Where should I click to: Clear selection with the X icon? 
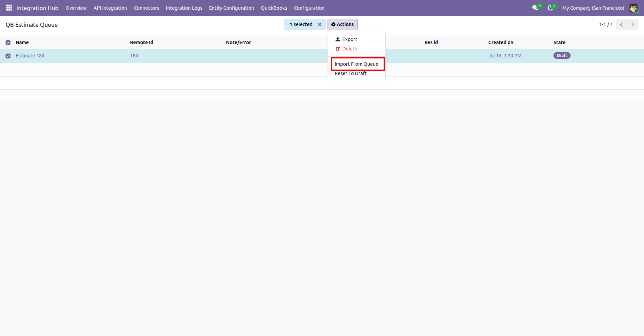coord(320,24)
